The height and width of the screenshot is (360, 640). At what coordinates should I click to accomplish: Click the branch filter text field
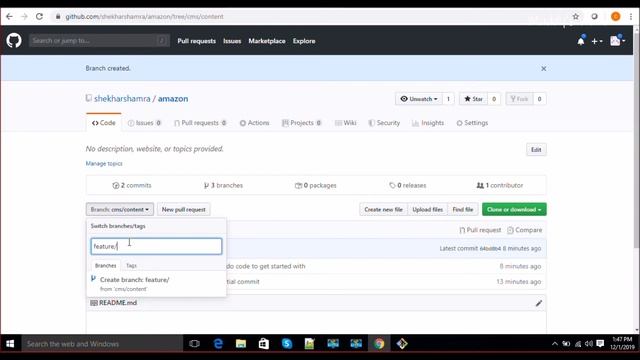(156, 247)
